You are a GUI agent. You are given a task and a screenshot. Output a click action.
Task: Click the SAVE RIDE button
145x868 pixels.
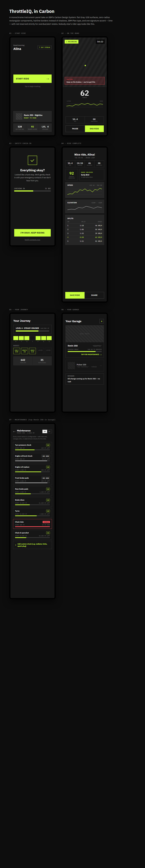point(75,295)
